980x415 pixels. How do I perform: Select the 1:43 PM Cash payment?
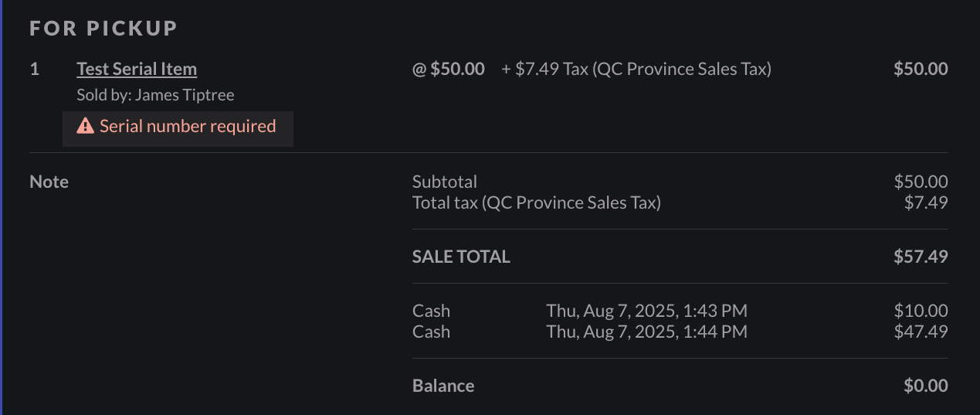tap(431, 311)
